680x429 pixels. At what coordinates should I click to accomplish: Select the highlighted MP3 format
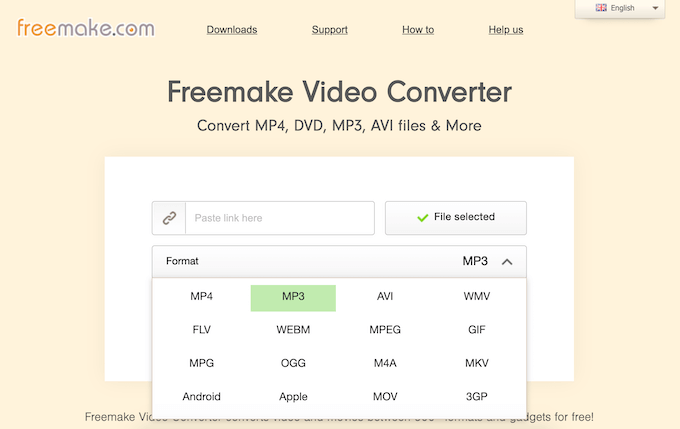pos(293,298)
